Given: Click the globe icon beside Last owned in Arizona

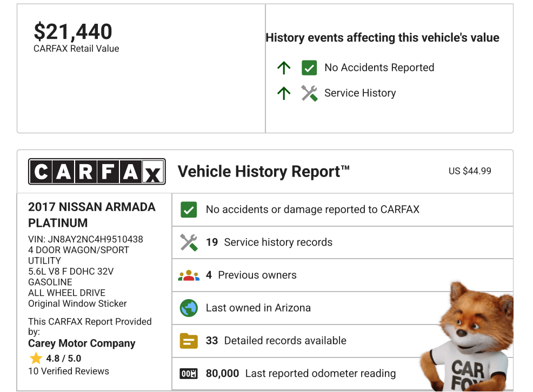Looking at the screenshot, I should 189,308.
